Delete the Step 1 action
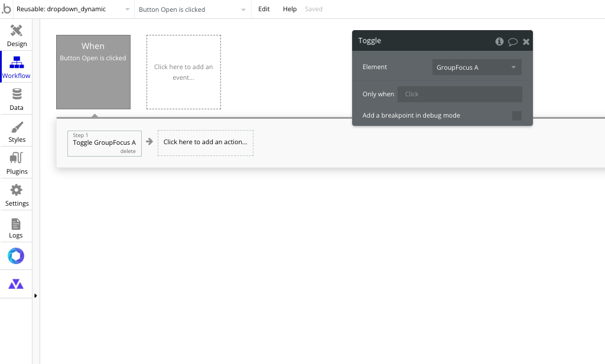This screenshot has height=364, width=605. [128, 151]
